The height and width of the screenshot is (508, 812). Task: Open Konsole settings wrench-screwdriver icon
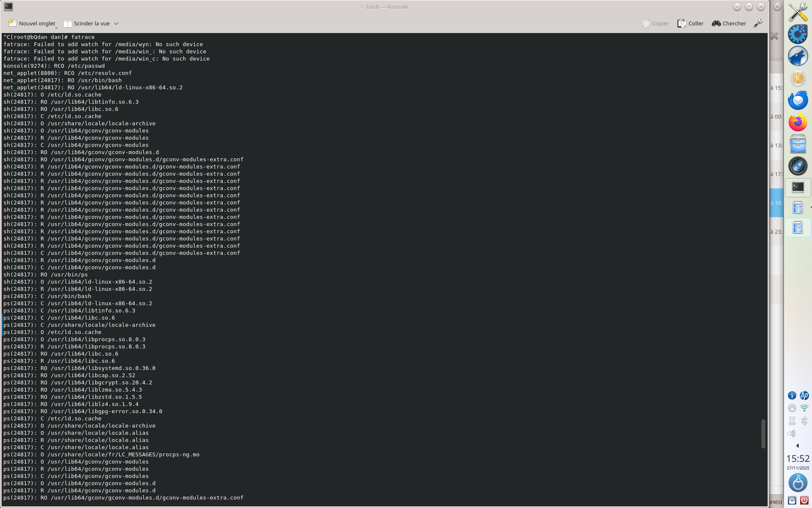[x=758, y=23]
